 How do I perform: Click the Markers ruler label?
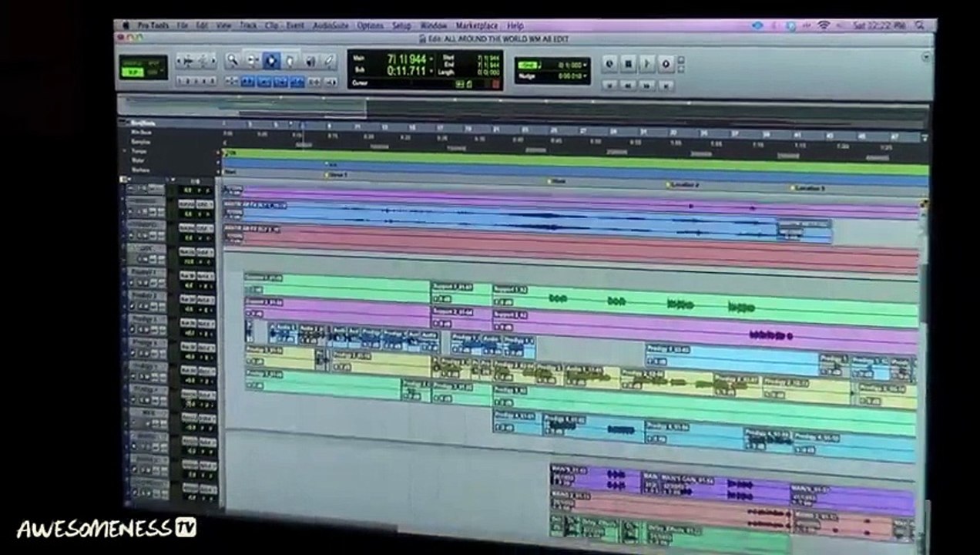tap(141, 170)
